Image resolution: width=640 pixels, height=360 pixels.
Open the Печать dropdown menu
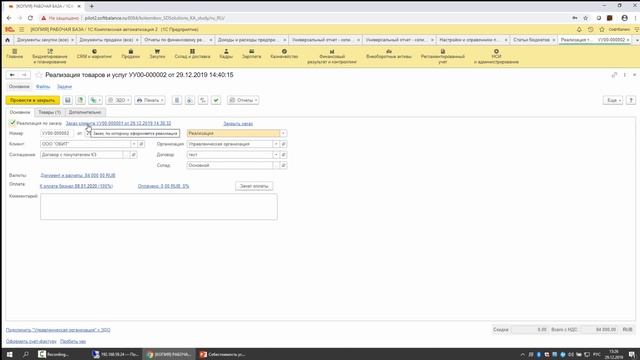tap(150, 100)
